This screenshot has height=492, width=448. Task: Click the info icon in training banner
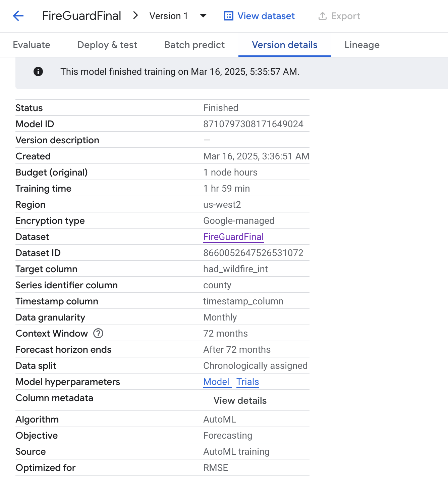pos(38,71)
